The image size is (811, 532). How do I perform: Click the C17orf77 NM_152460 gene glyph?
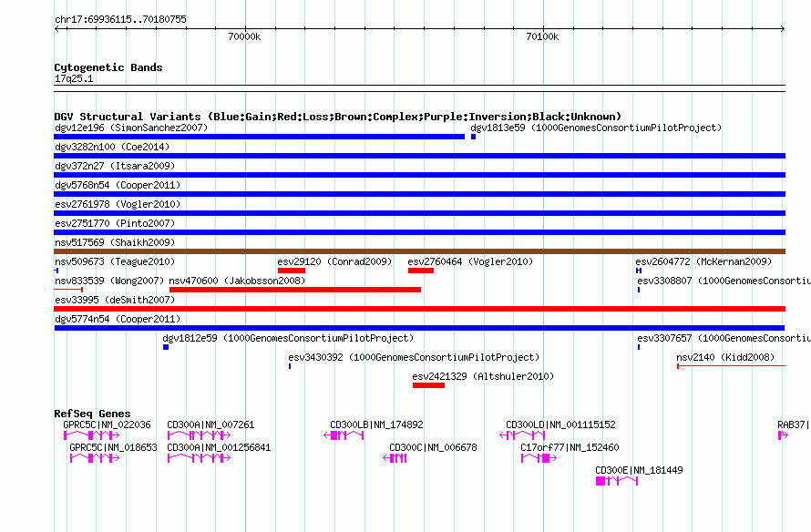pos(539,458)
